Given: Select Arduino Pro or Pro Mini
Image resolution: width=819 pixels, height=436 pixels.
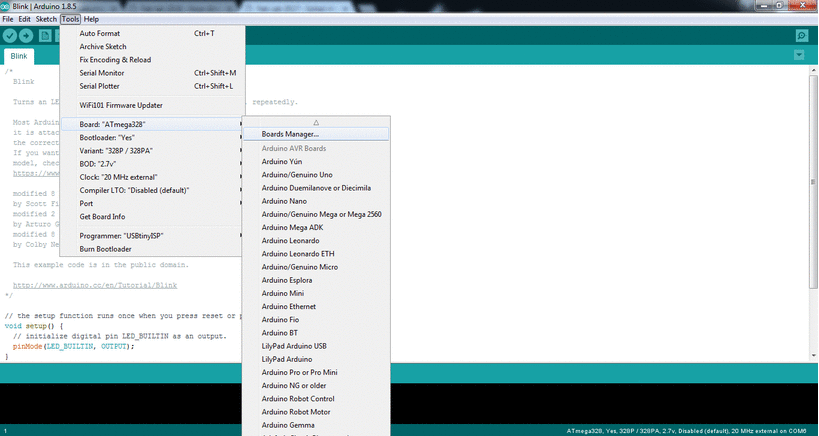Looking at the screenshot, I should pyautogui.click(x=316, y=372).
